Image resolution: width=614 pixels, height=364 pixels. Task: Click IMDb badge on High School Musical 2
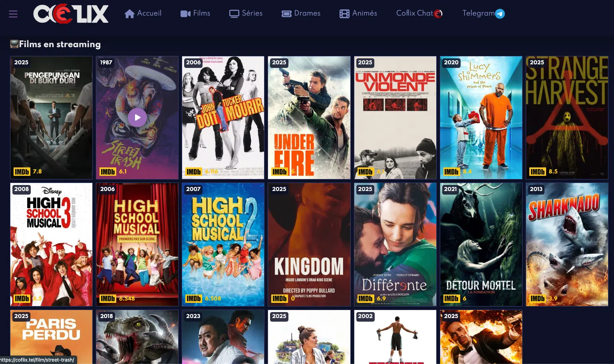[x=194, y=298]
